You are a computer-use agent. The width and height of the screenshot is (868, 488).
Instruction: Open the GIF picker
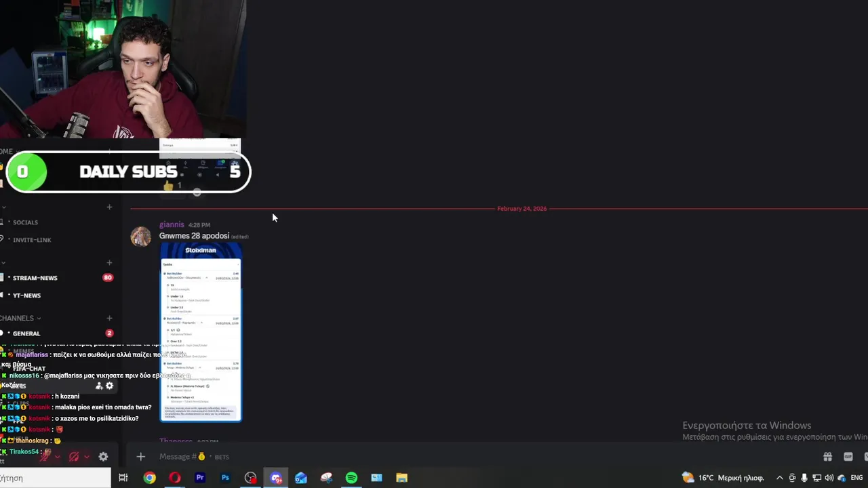(x=848, y=456)
